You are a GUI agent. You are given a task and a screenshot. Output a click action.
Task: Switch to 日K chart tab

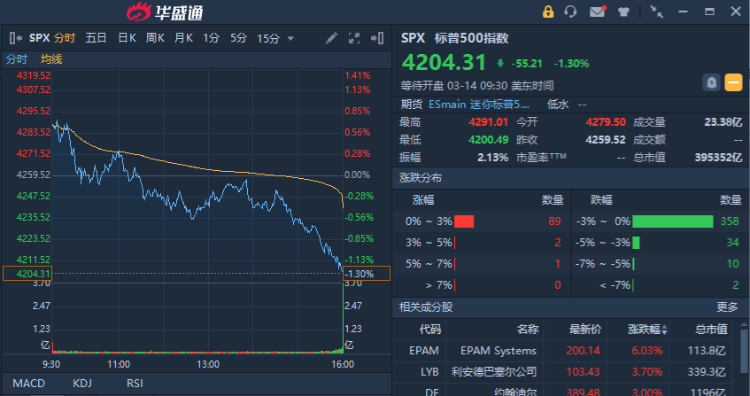[127, 38]
